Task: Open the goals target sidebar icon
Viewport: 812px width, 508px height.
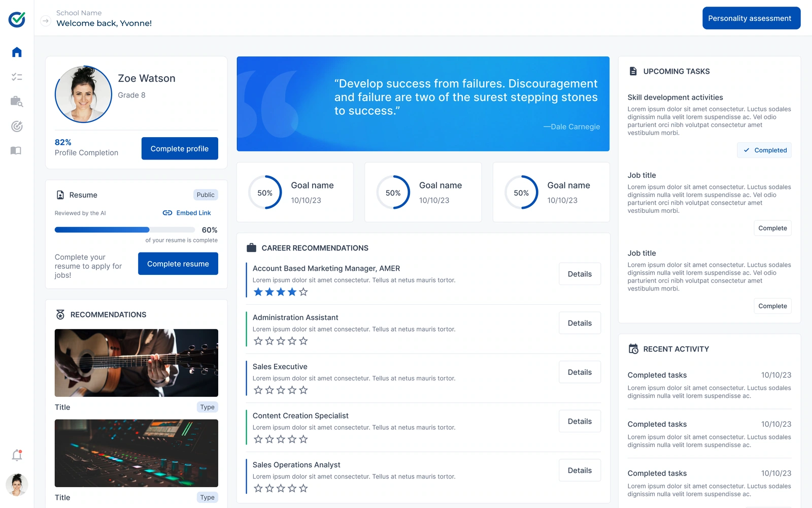Action: (17, 126)
